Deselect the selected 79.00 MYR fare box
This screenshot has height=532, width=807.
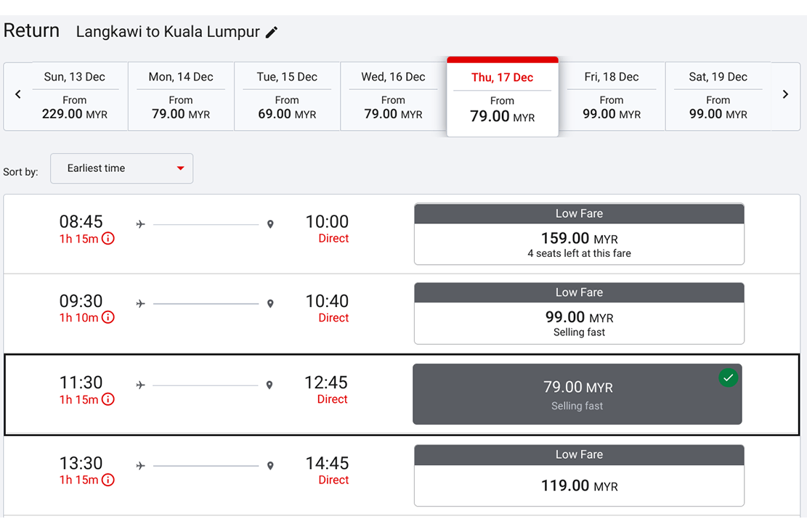pos(577,394)
